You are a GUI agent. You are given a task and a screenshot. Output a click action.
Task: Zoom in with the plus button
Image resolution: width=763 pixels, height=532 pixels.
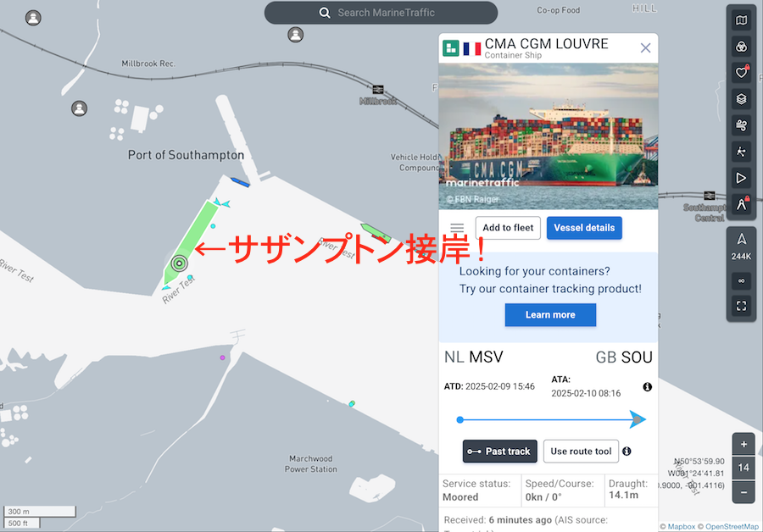[x=744, y=444]
